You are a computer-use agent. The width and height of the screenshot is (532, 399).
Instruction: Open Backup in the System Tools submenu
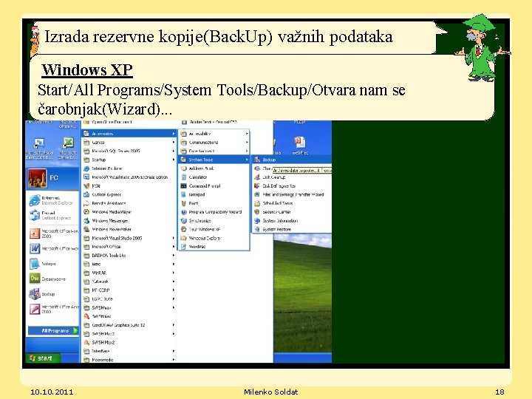coord(292,160)
